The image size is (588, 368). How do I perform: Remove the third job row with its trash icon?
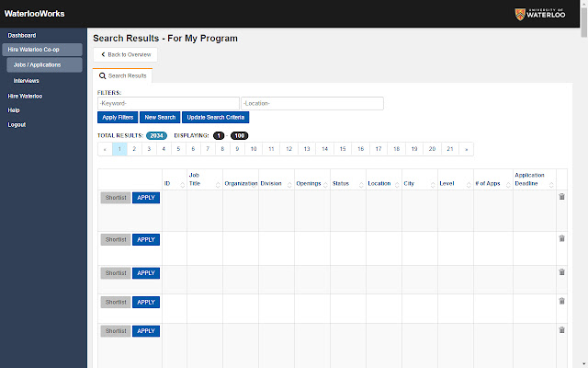(561, 272)
